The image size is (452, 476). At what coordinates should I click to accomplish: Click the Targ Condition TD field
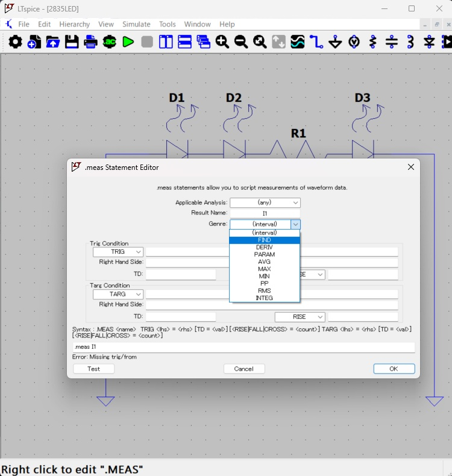(x=181, y=317)
